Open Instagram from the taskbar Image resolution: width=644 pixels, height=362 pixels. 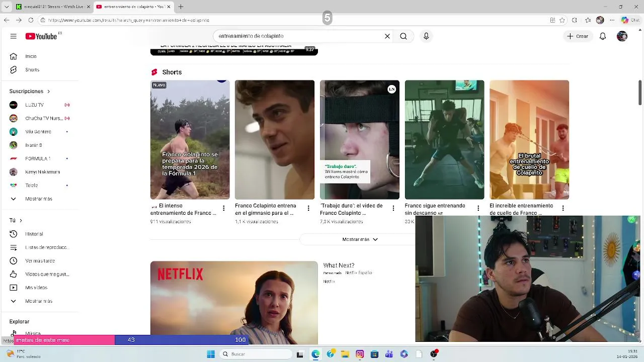point(360,354)
